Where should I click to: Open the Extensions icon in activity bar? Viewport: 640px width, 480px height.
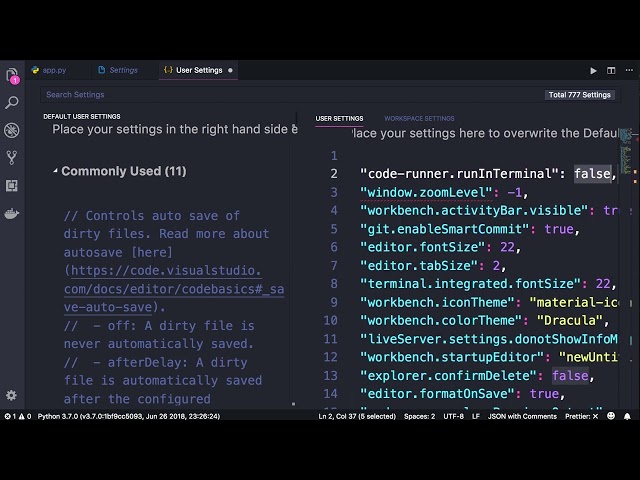11,186
